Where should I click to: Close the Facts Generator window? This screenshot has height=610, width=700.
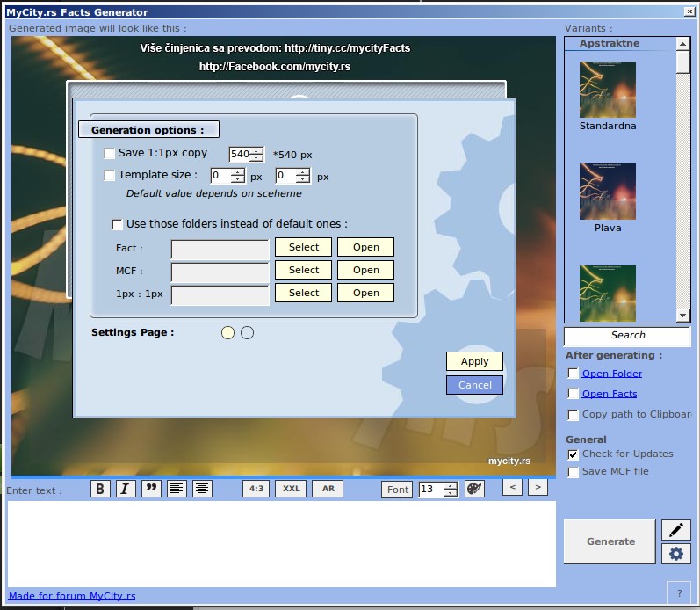[x=689, y=11]
